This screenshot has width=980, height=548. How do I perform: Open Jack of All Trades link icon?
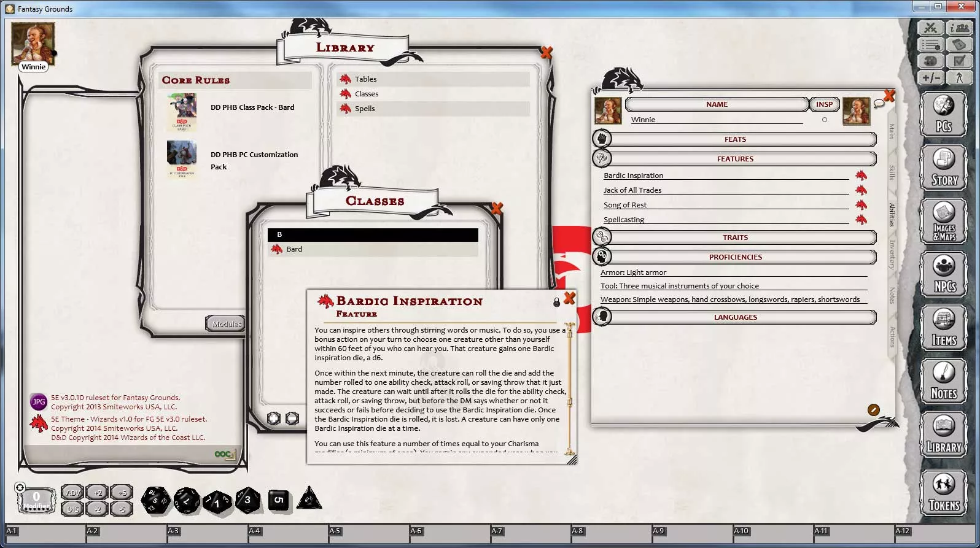coord(861,190)
